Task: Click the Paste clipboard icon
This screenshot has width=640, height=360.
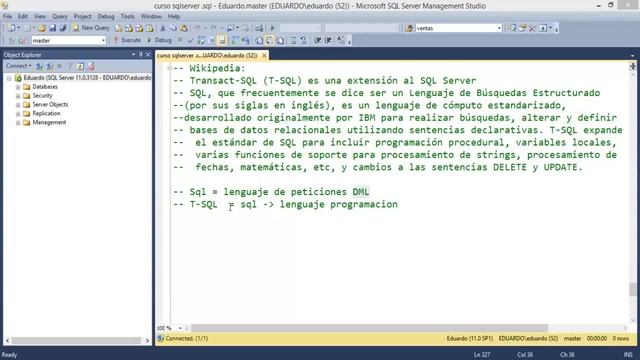Action: pos(184,28)
